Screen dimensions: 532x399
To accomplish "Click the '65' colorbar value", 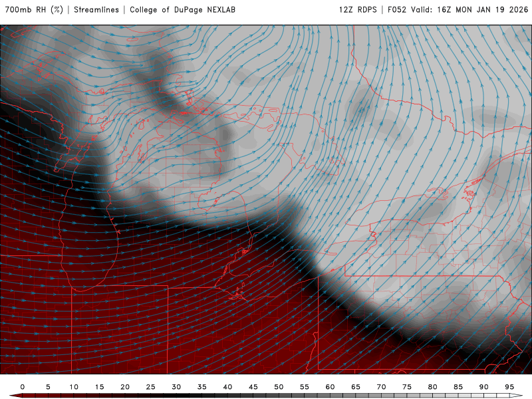I will point(356,387).
